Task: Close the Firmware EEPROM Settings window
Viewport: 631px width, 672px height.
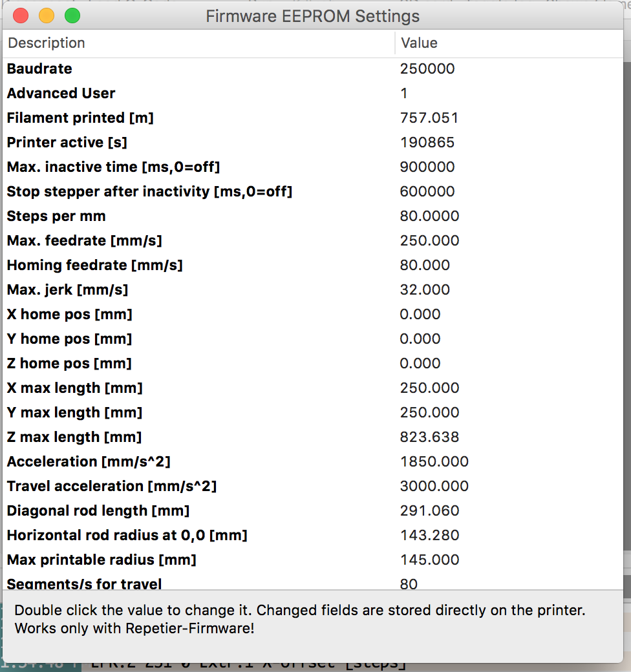Action: click(x=21, y=16)
